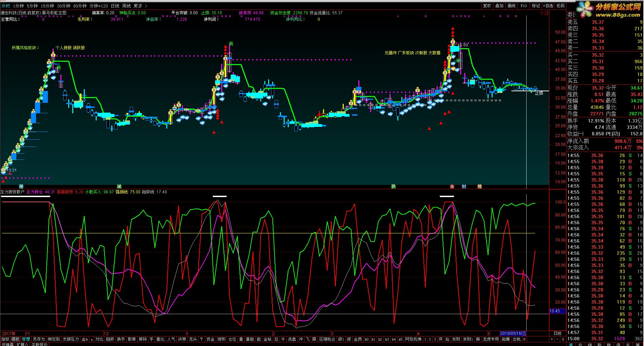
Task: Click the 叠加 overlay button
Action: click(x=499, y=6)
